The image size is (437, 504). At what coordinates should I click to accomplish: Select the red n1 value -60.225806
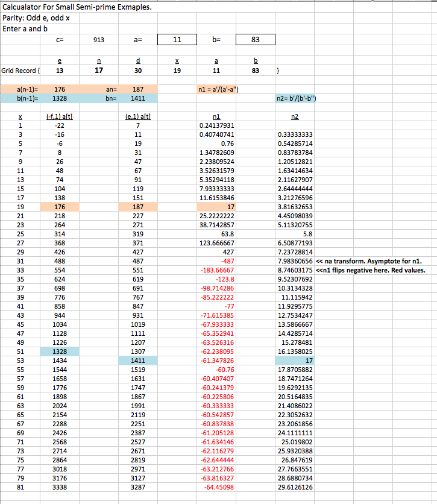216,397
